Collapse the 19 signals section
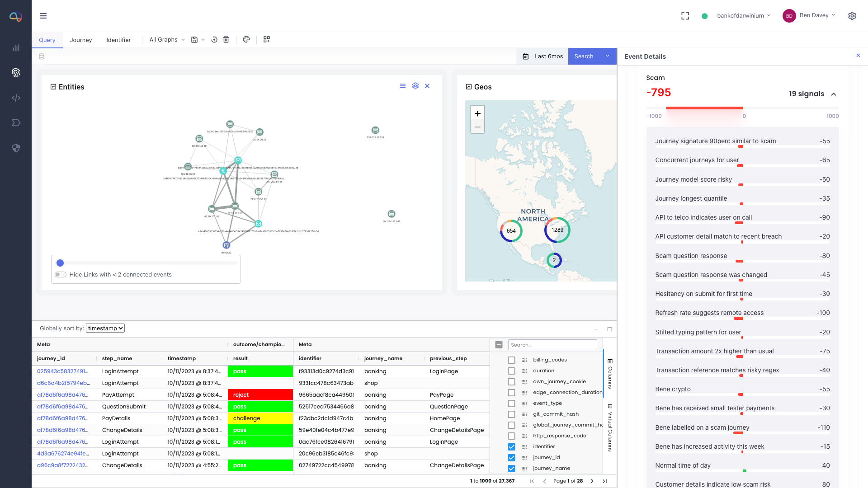Screen dimensions: 868x488 (834, 94)
